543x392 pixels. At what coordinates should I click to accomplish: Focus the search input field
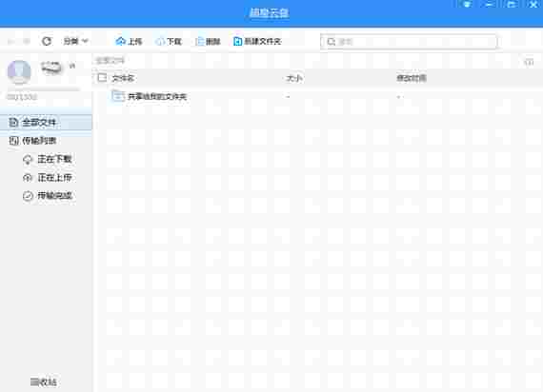[409, 42]
